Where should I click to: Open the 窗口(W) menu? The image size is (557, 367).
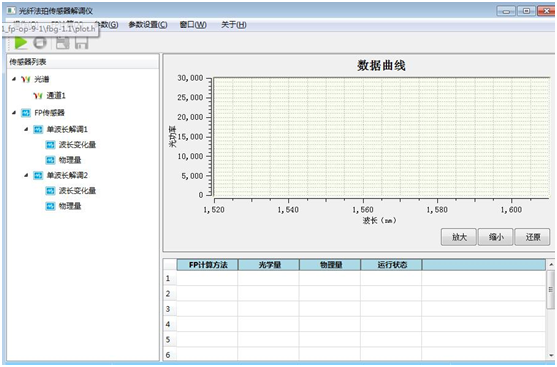(x=193, y=25)
